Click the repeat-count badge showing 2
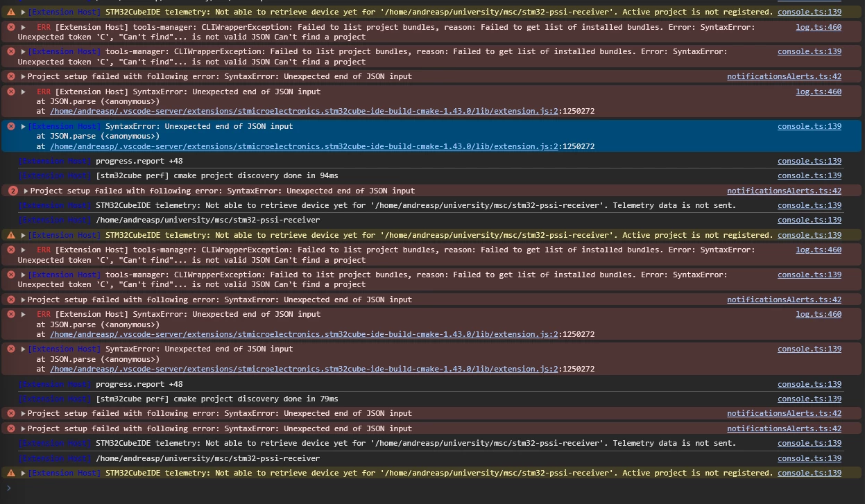Viewport: 865px width, 504px height. [13, 191]
